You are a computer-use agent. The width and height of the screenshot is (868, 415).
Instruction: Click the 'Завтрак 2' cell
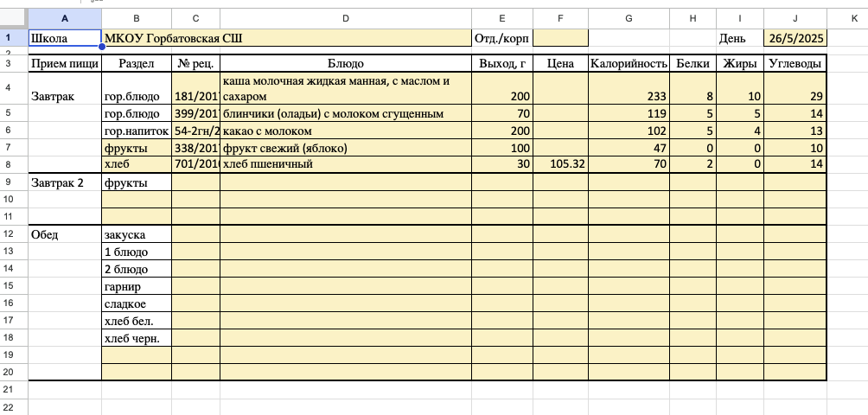point(65,182)
